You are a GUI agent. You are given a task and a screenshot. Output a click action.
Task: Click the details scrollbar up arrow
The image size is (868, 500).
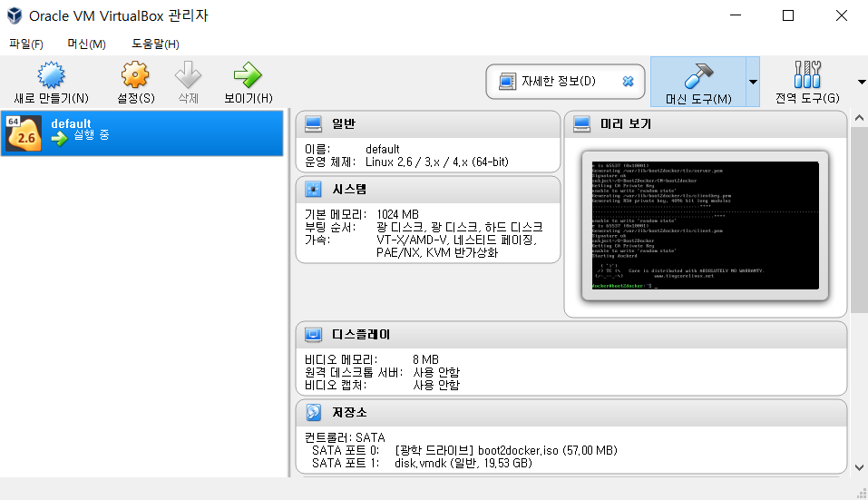(x=859, y=118)
